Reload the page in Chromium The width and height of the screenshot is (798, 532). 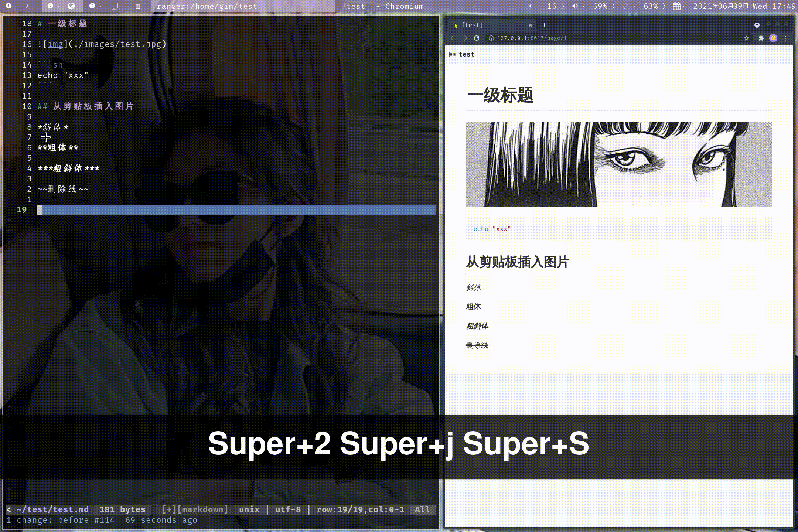pos(477,38)
